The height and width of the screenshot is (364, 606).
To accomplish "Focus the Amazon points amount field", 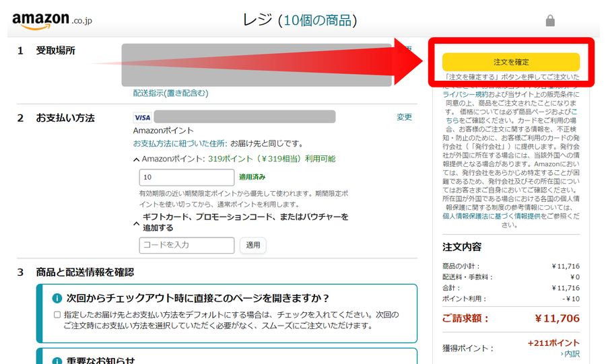I will 187,177.
